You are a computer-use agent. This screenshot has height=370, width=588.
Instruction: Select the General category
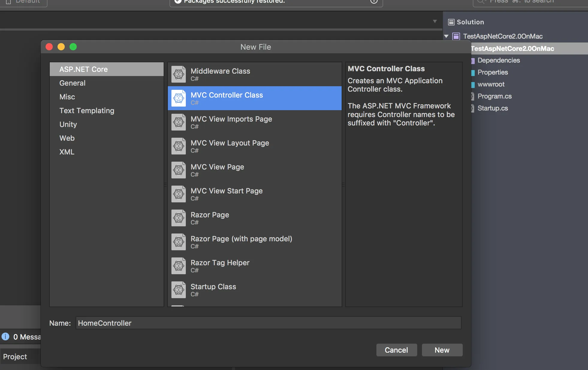[x=72, y=83]
